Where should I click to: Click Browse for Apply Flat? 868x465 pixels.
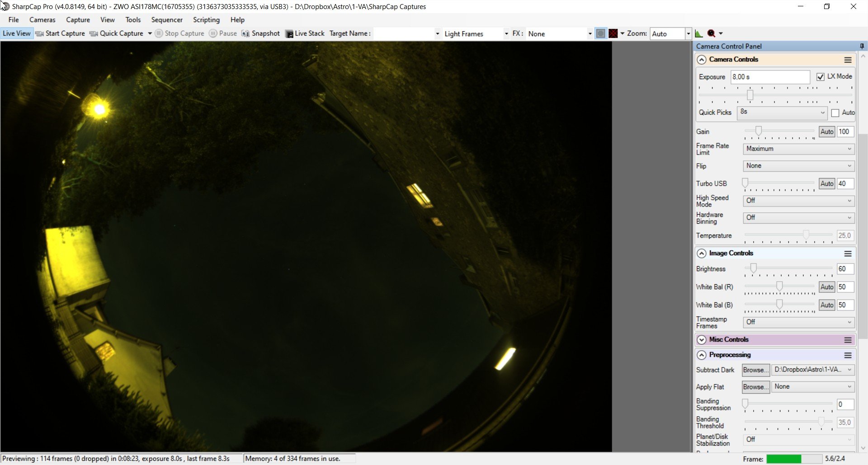[755, 387]
